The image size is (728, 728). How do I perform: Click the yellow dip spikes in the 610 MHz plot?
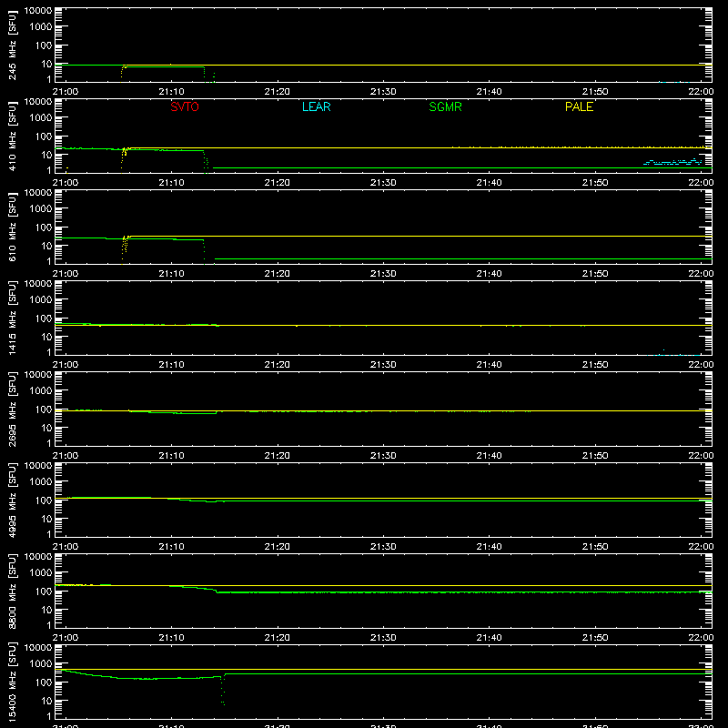[126, 248]
